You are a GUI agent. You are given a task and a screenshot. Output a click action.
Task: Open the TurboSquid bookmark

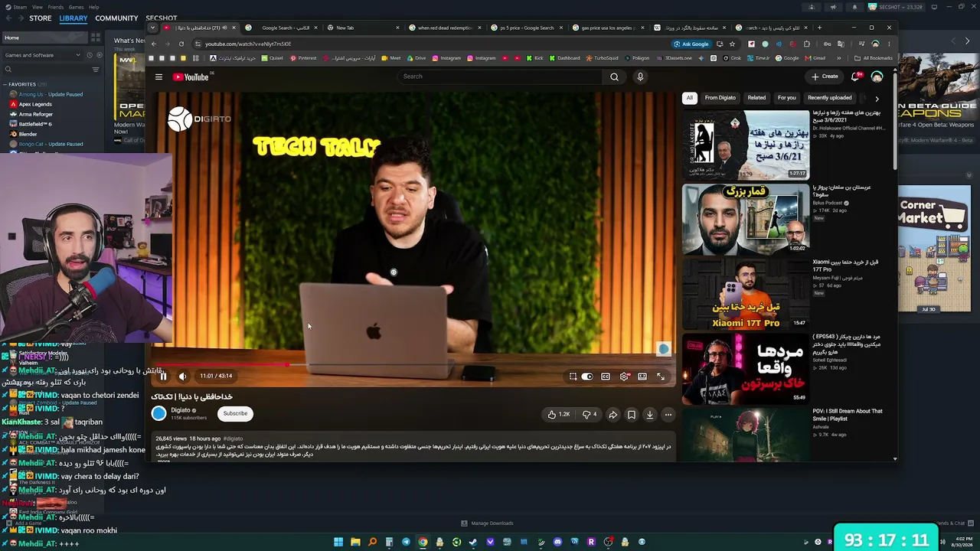[x=603, y=58]
